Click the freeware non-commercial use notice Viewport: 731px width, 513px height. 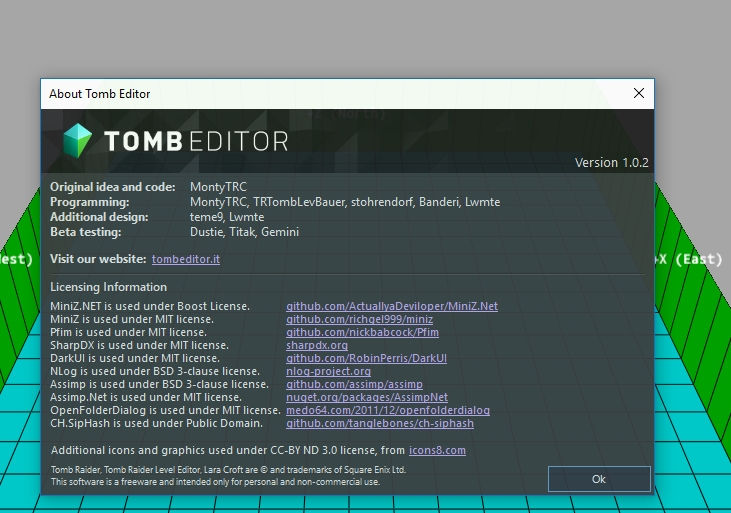click(x=215, y=482)
